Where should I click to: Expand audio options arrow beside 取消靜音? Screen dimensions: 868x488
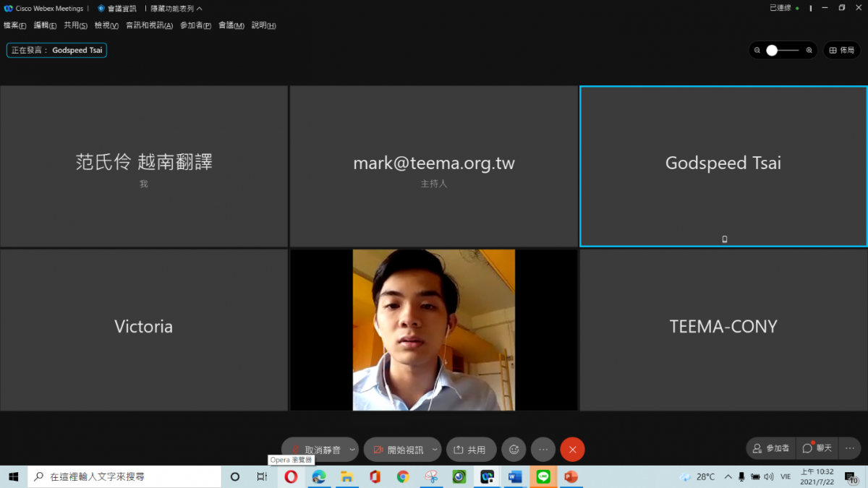coord(352,450)
